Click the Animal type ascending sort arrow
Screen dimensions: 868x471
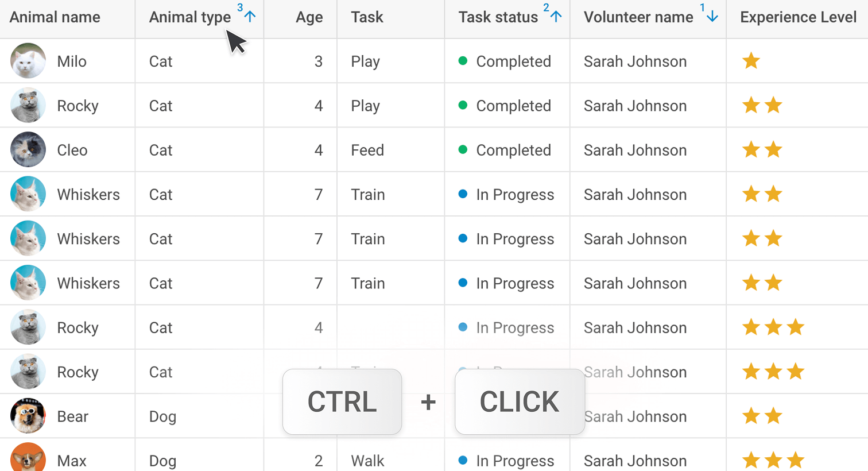pos(250,16)
